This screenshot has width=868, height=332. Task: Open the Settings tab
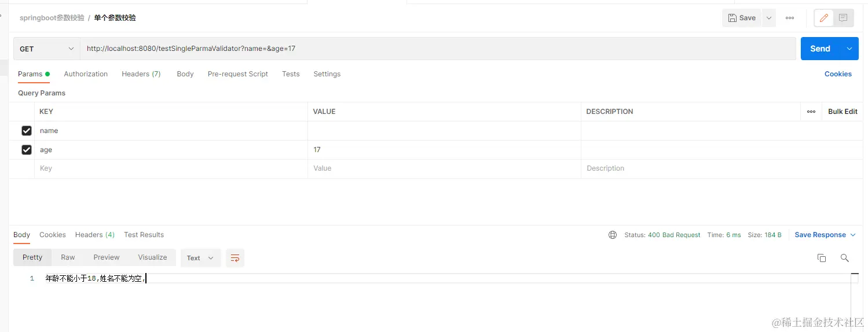[327, 74]
